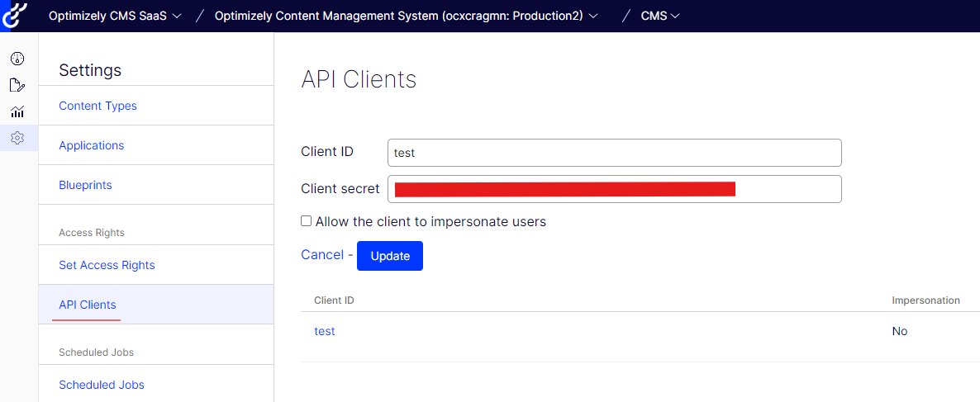Click the Cancel link
The image size is (980, 402).
click(x=322, y=255)
